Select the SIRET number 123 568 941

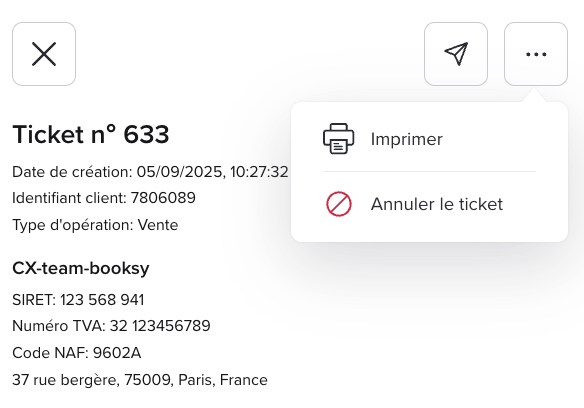click(102, 300)
